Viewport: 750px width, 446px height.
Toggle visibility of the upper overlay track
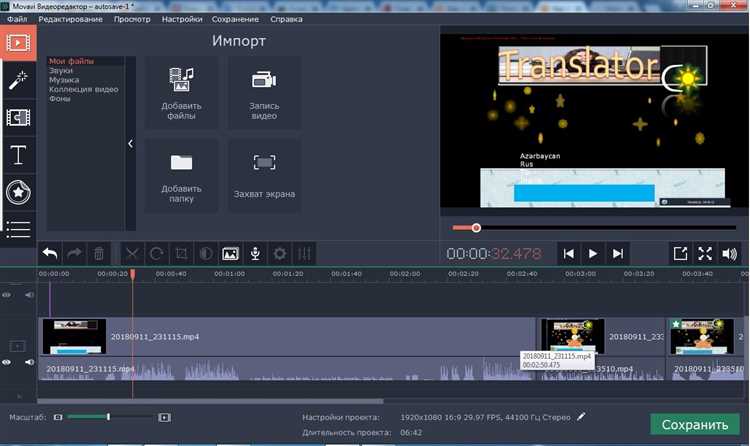[7, 295]
